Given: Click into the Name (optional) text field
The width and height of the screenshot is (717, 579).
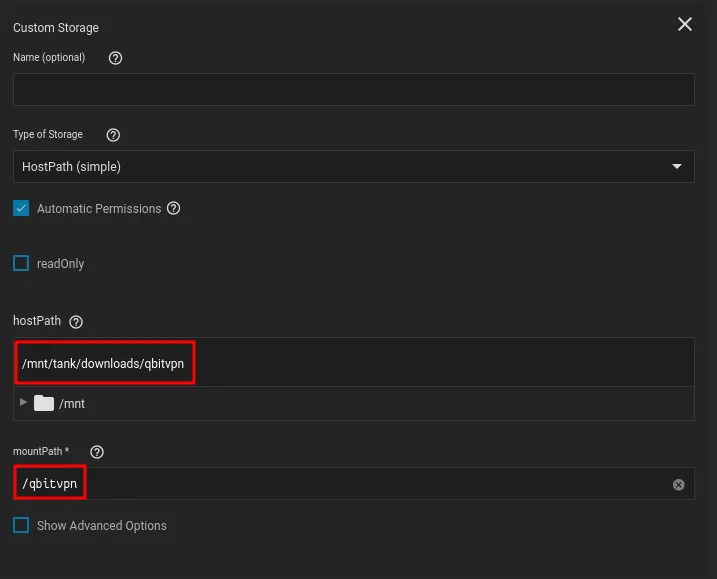Looking at the screenshot, I should click(353, 89).
